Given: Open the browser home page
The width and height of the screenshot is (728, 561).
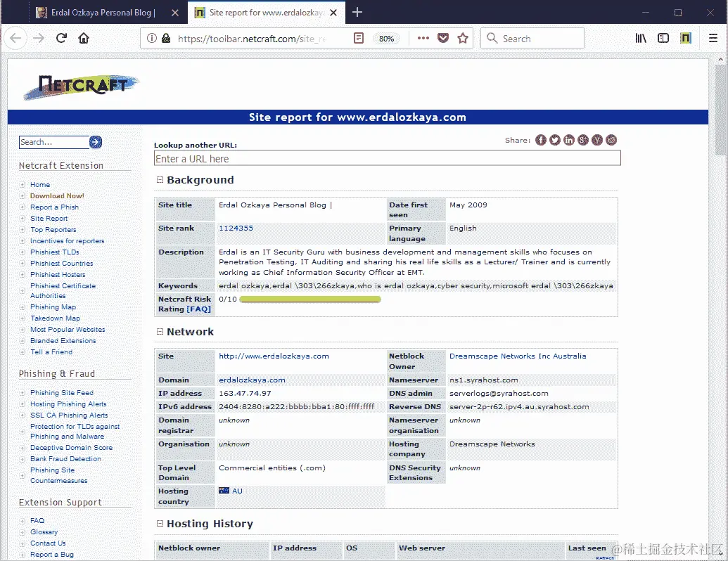Looking at the screenshot, I should [x=84, y=38].
